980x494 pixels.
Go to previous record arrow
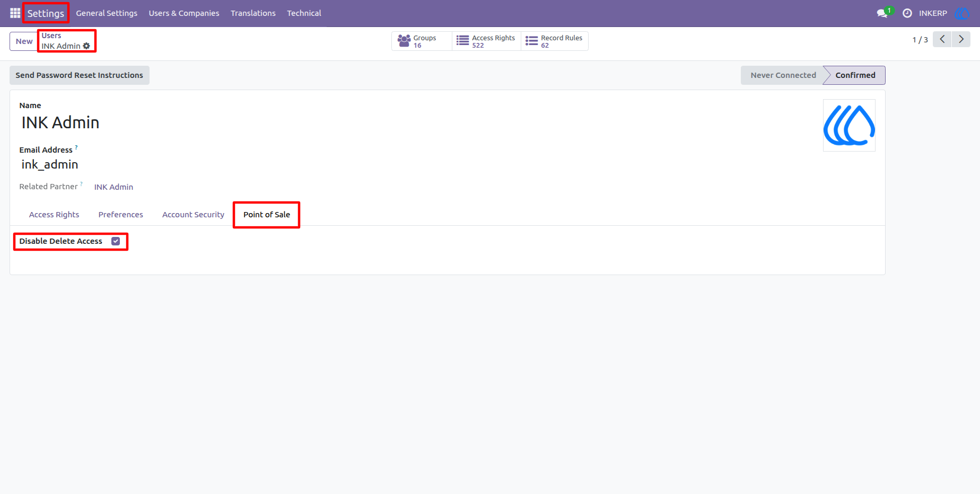pyautogui.click(x=942, y=39)
